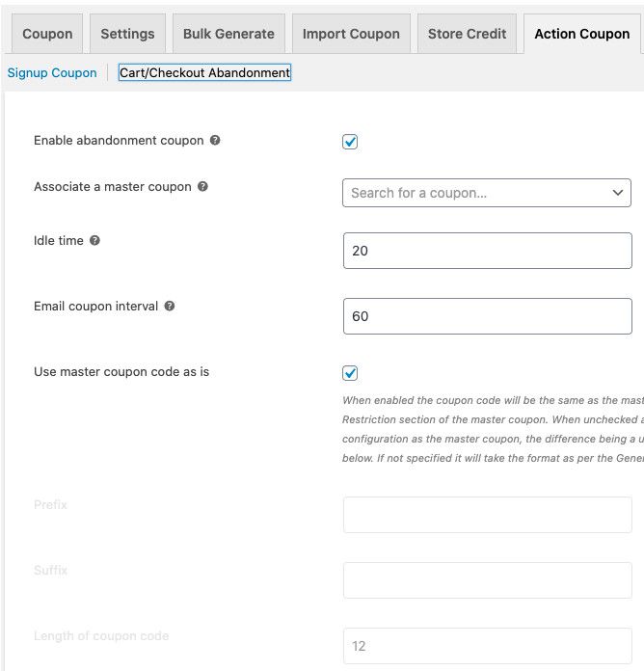Viewport: 644px width, 671px height.
Task: Click the Prefix text field
Action: [x=487, y=515]
